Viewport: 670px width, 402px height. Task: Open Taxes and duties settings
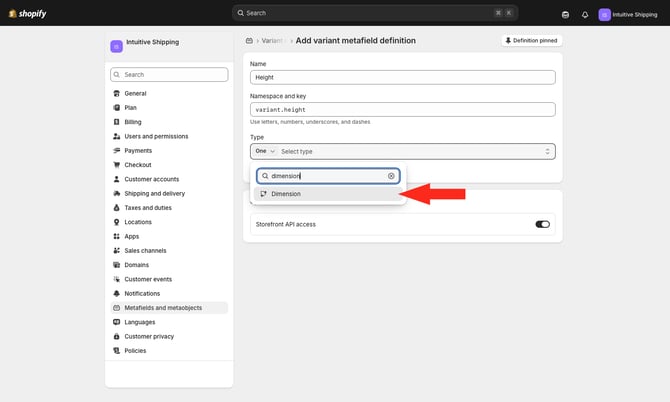(x=148, y=208)
